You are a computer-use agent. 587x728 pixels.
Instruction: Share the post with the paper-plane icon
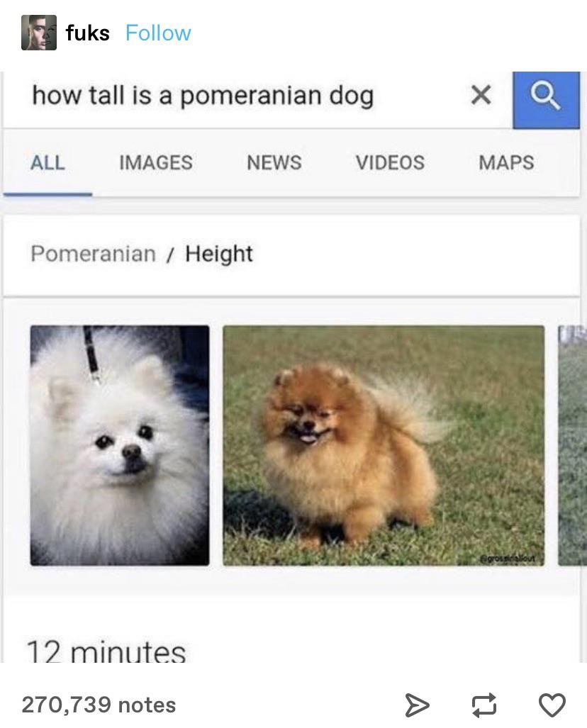coord(417,705)
